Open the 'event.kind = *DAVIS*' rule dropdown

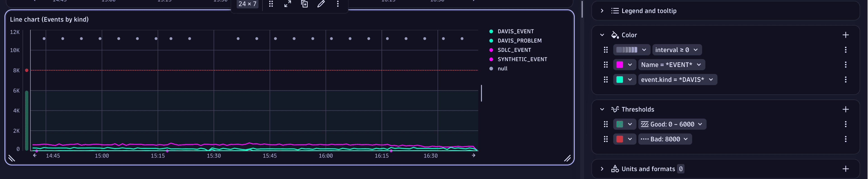click(677, 80)
